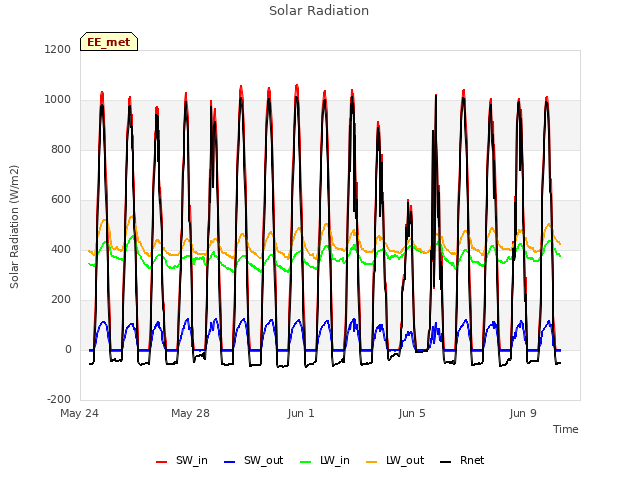Click the 1200 y-axis tick label
Viewport: 640px width, 480px height.
pos(58,49)
